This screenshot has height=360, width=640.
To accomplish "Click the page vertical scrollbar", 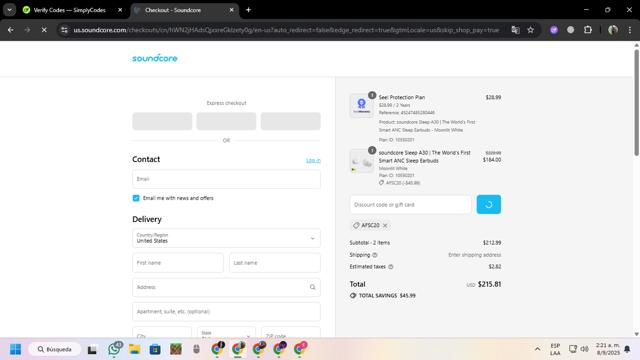I will point(636,102).
